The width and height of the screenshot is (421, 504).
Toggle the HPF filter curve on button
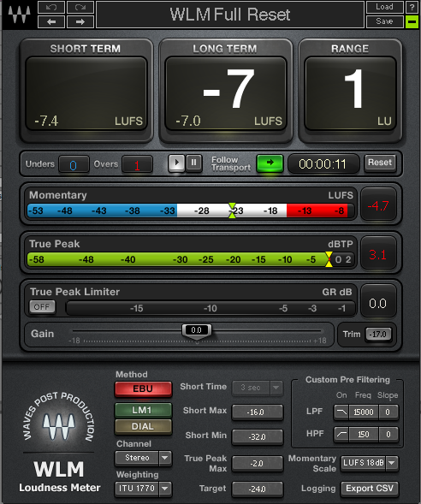pos(341,434)
